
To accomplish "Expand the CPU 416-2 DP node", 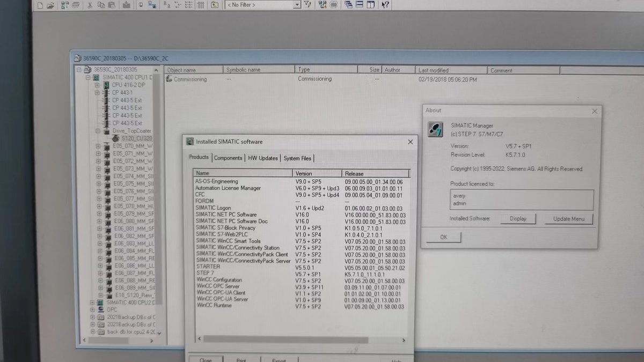I will [x=97, y=85].
